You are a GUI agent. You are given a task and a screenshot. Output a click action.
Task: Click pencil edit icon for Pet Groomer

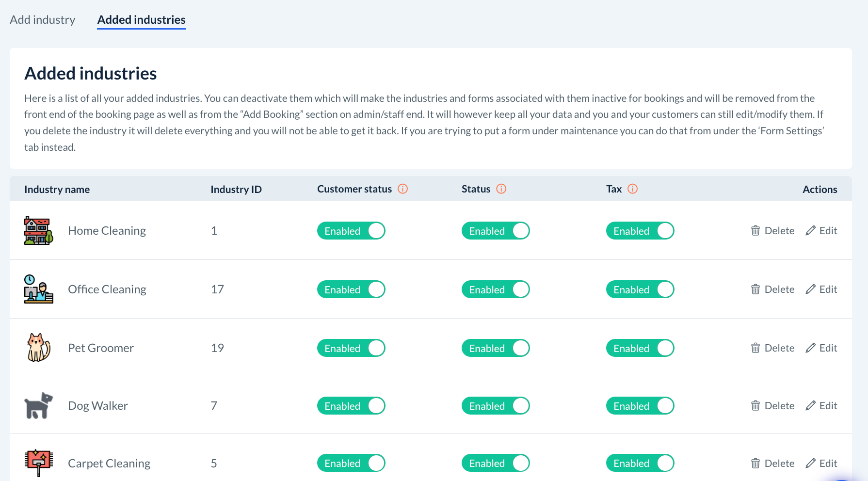click(x=810, y=348)
